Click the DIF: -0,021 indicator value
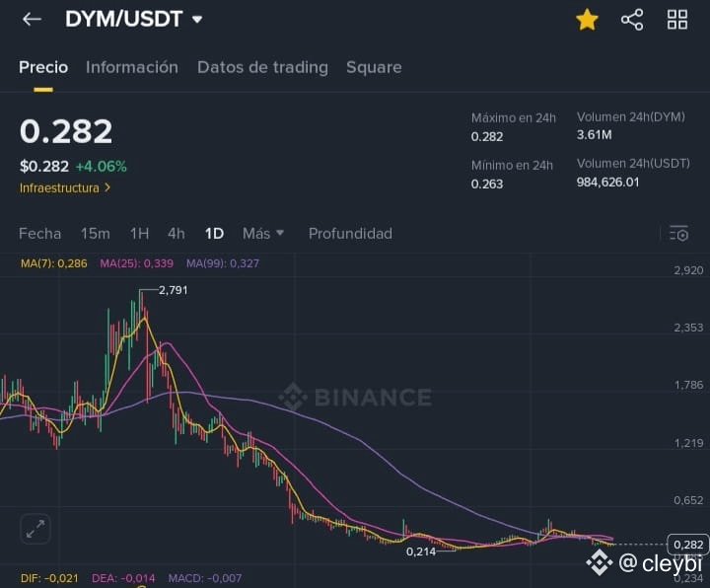This screenshot has height=588, width=710. (x=49, y=578)
